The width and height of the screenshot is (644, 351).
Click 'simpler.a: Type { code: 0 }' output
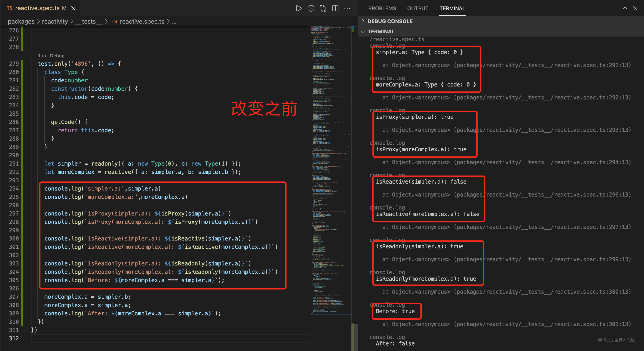click(x=419, y=52)
